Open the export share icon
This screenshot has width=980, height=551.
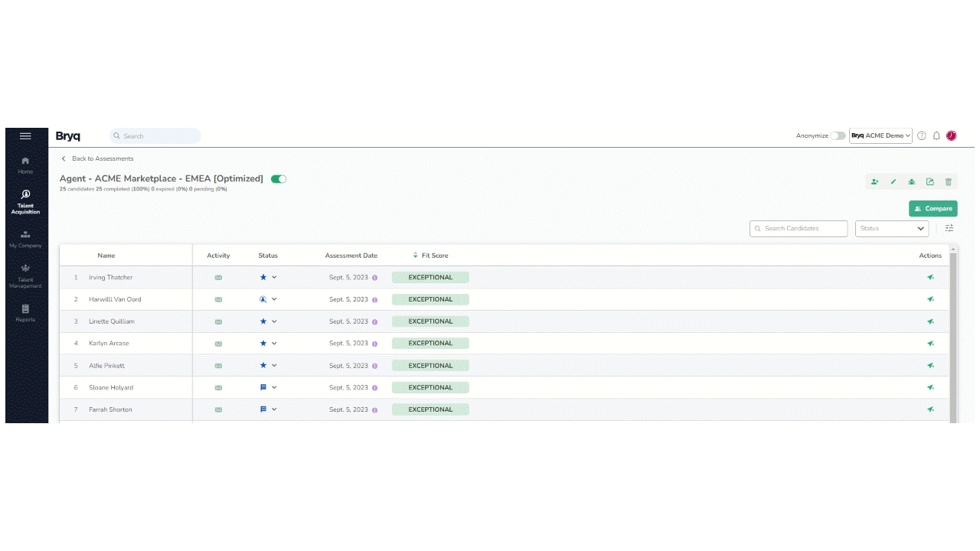coord(930,182)
